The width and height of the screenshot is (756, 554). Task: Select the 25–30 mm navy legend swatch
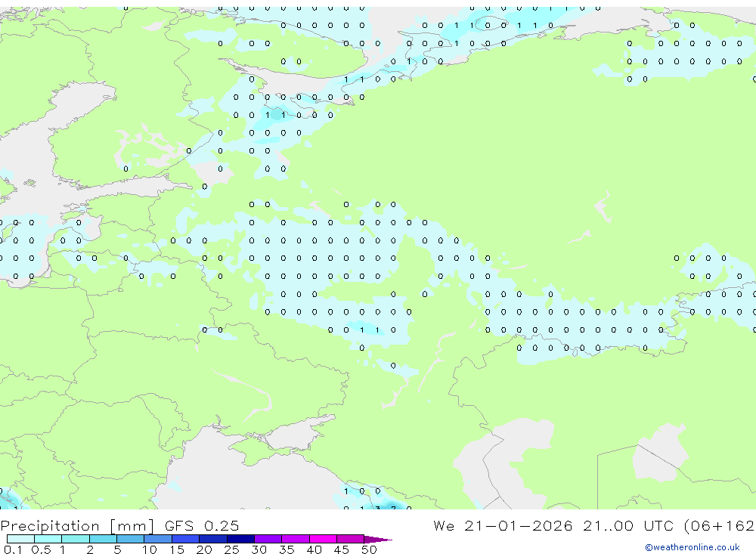(x=240, y=539)
